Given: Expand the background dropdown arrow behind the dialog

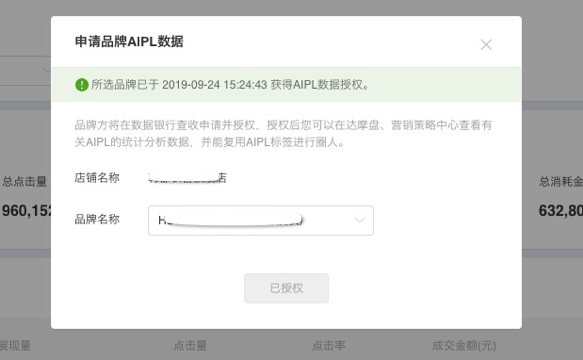Looking at the screenshot, I should (46, 70).
